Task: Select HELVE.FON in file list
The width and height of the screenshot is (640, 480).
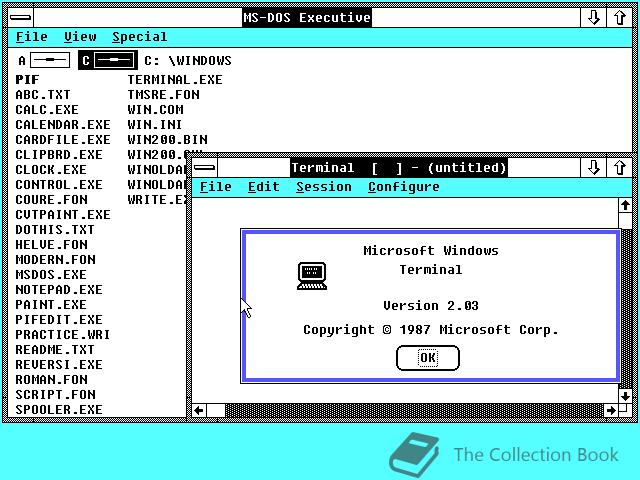Action: pyautogui.click(x=51, y=244)
